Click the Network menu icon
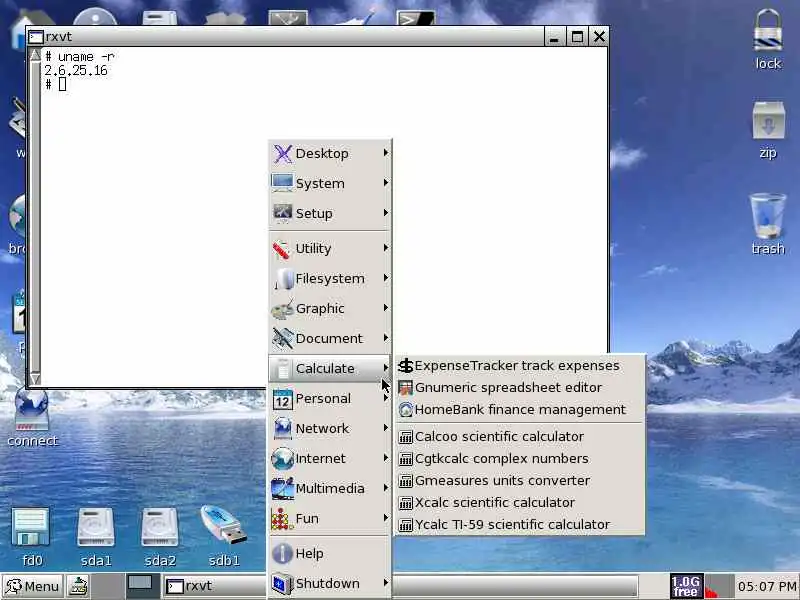800x600 pixels. 283,429
